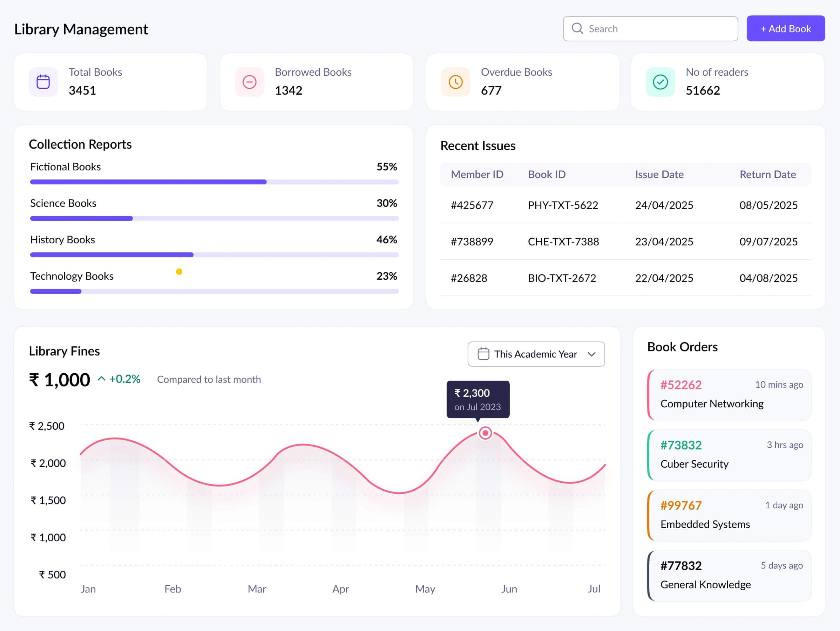Click the Fictional Books progress bar
This screenshot has height=631, width=840.
click(214, 182)
